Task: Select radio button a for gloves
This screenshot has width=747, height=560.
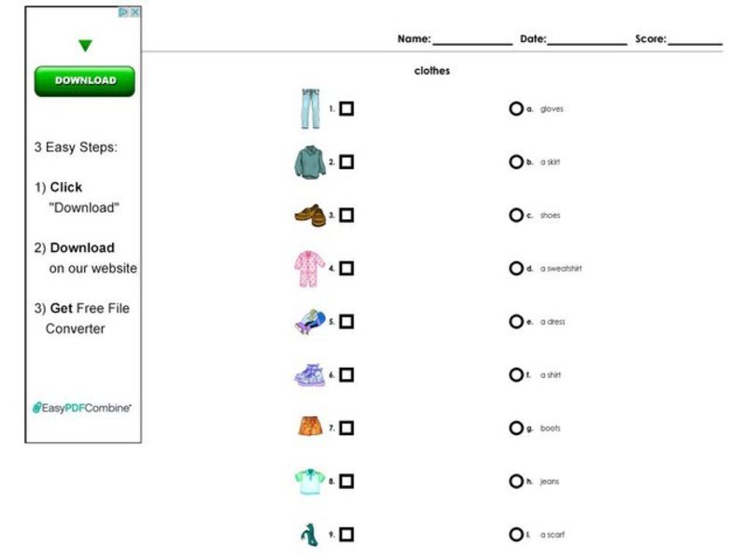Action: tap(516, 107)
